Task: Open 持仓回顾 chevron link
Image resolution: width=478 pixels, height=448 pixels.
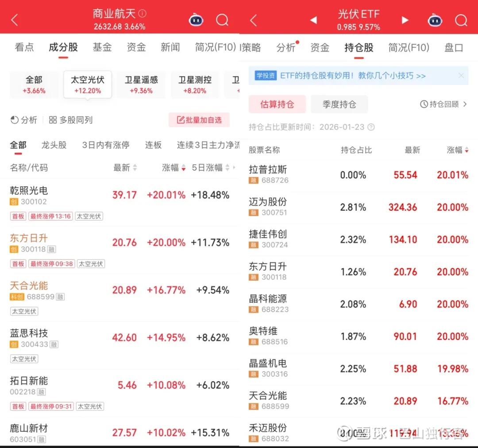Action: (443, 104)
